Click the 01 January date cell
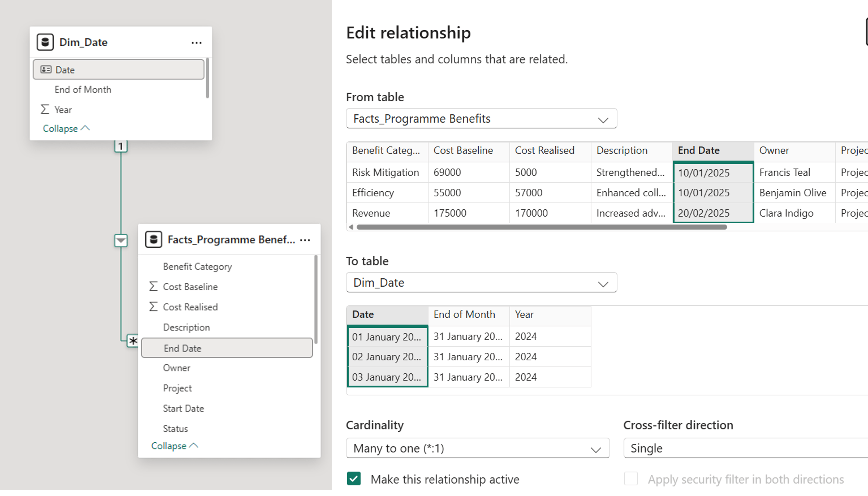The image size is (868, 496). point(387,337)
